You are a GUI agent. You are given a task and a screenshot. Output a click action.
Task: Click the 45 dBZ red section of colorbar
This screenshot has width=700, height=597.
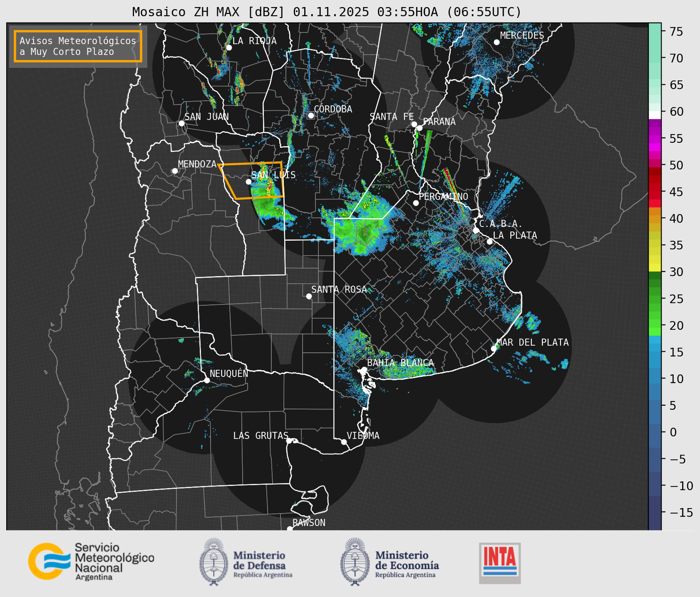pos(654,192)
